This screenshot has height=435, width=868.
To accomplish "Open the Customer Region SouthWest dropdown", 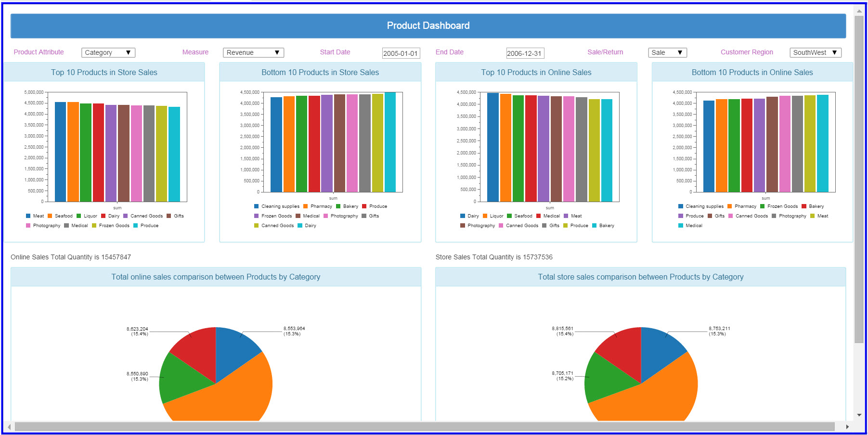I will coord(816,52).
